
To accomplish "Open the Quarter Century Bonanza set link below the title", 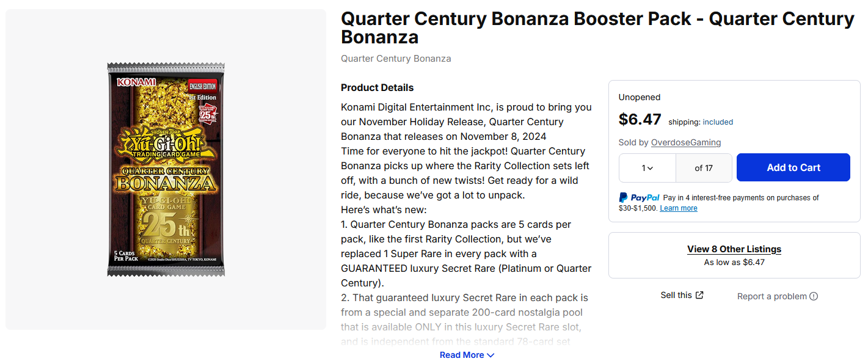I will [x=396, y=59].
